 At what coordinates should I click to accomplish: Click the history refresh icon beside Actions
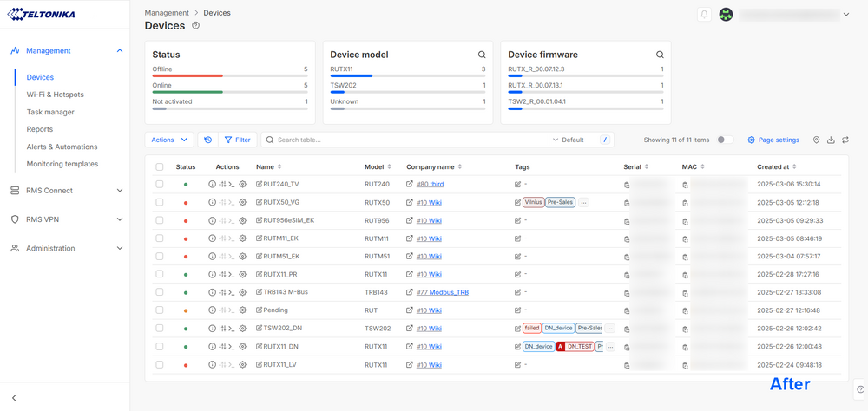(207, 140)
